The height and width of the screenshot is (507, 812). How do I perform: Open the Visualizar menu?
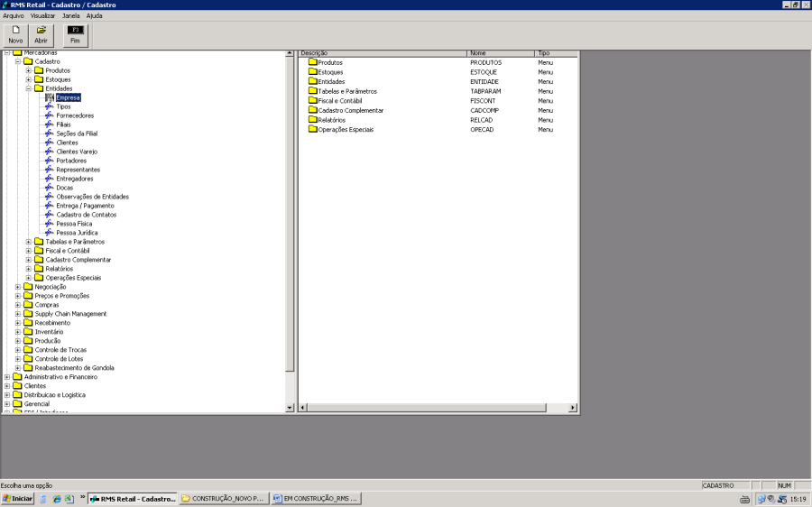pos(42,16)
